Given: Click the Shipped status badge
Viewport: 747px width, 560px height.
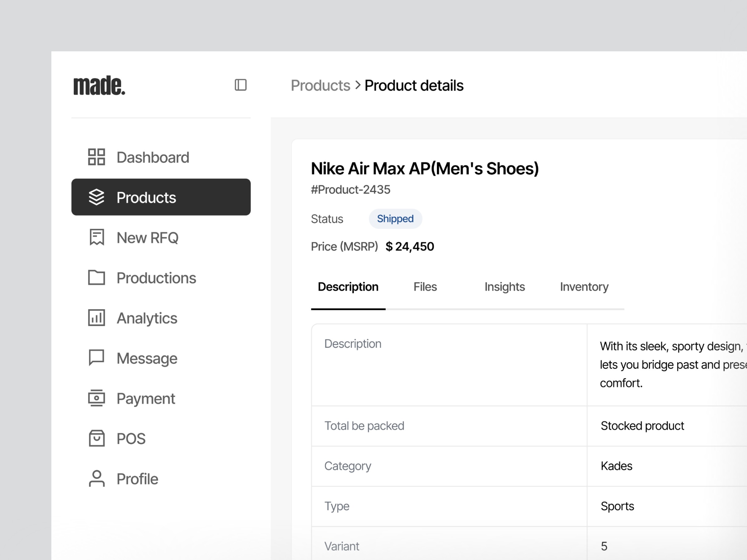Looking at the screenshot, I should pyautogui.click(x=395, y=218).
